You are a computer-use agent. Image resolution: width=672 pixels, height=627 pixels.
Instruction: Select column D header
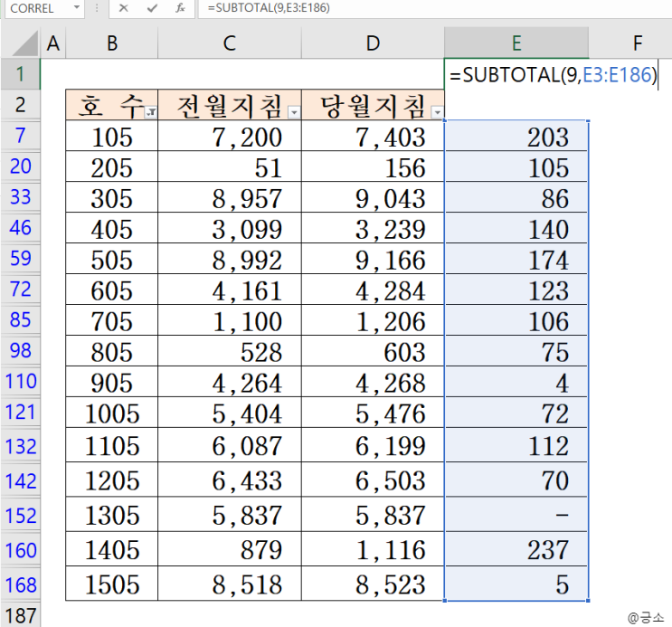[373, 43]
